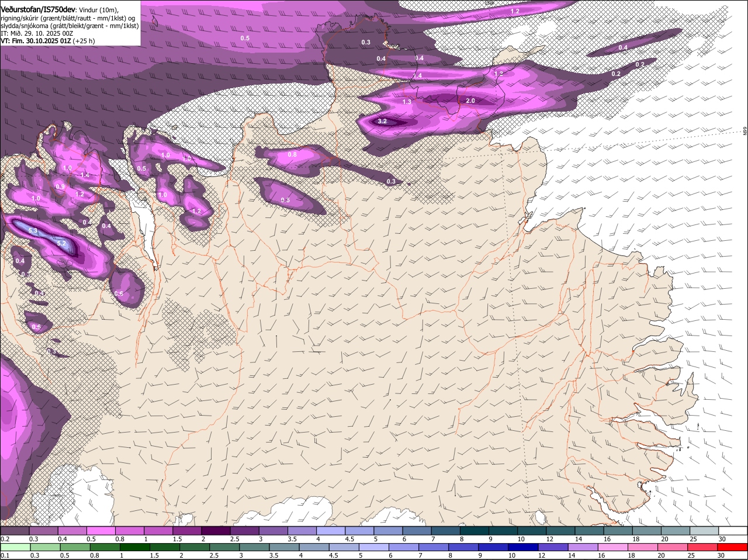Click the 'IT: Mið. 29. 10. 2025 00Z' line
748x560 pixels.
click(x=37, y=33)
